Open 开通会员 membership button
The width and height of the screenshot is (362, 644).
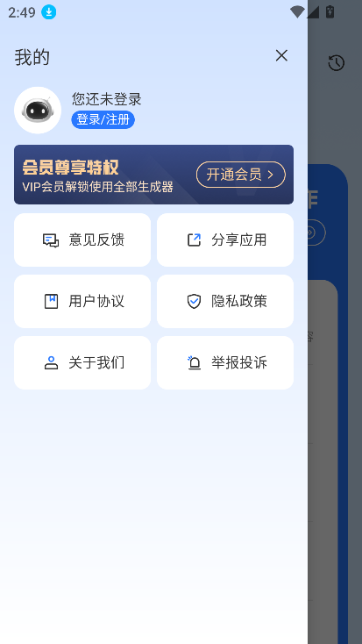pos(241,175)
